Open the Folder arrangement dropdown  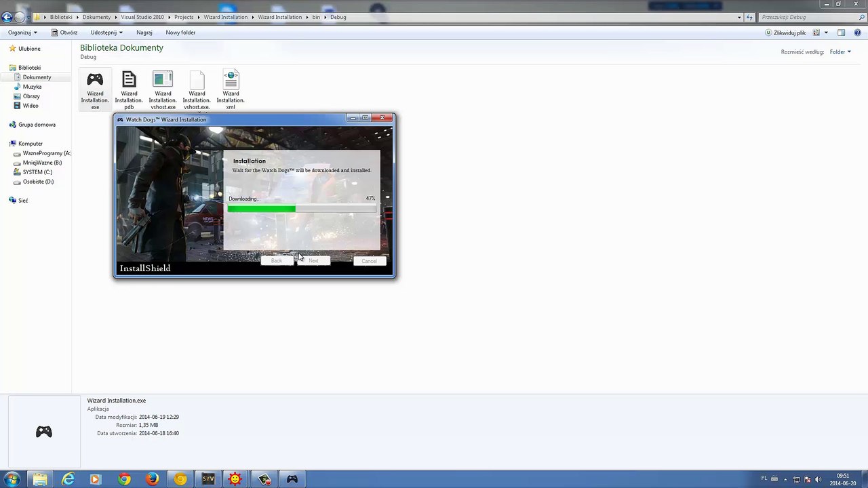click(x=840, y=52)
